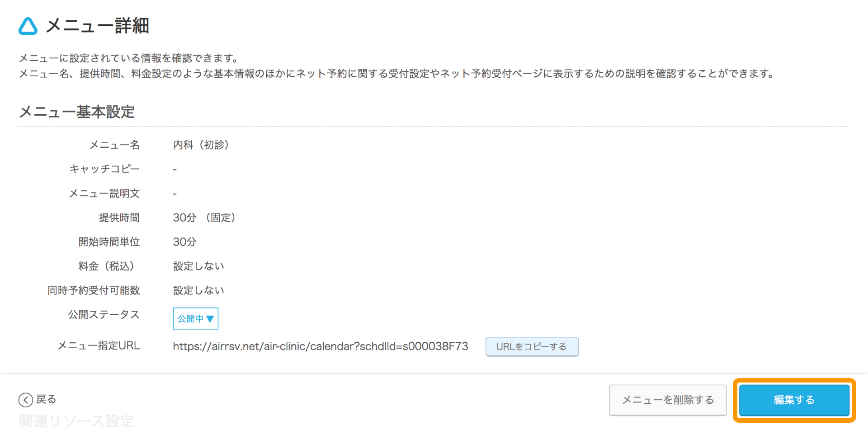The image size is (868, 434).
Task: Click the メニュー説明文 label
Action: coord(104,193)
